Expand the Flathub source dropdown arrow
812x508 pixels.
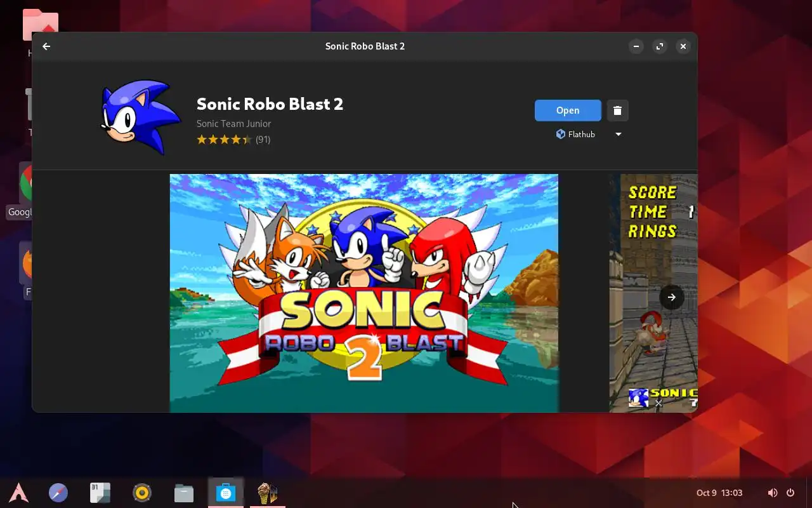[x=619, y=134]
